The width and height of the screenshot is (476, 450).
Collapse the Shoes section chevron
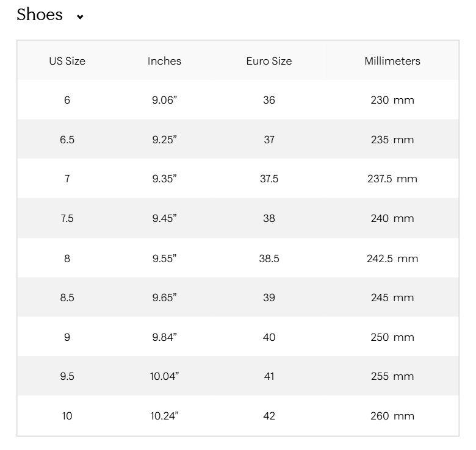point(80,16)
